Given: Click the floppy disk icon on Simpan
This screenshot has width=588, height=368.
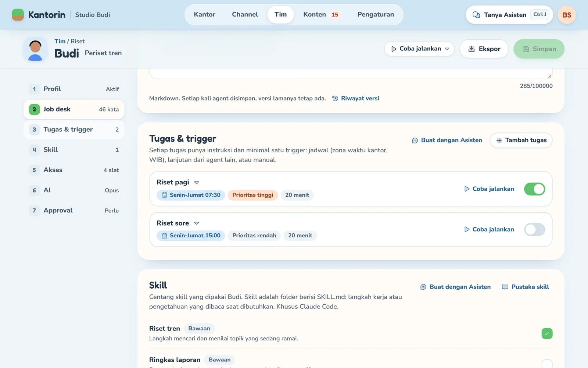Looking at the screenshot, I should pyautogui.click(x=526, y=49).
